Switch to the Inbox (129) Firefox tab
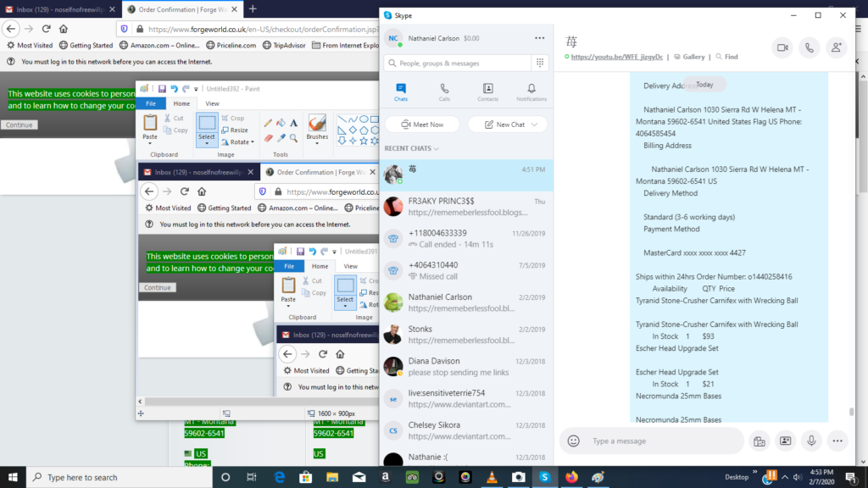 [x=60, y=9]
